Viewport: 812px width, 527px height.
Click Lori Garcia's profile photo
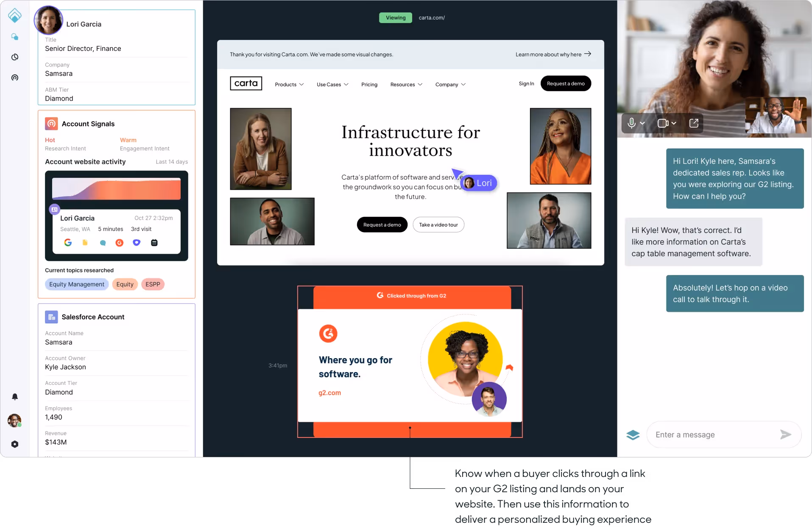click(48, 20)
